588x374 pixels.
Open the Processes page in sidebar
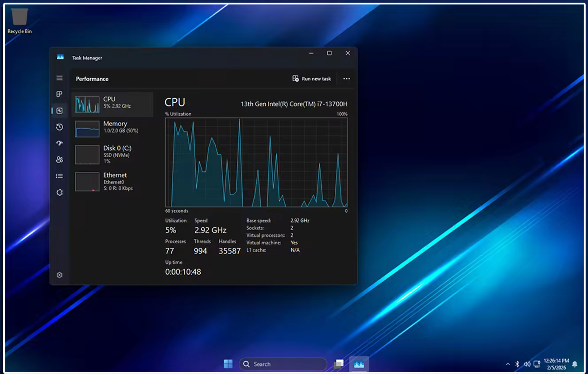tap(59, 94)
